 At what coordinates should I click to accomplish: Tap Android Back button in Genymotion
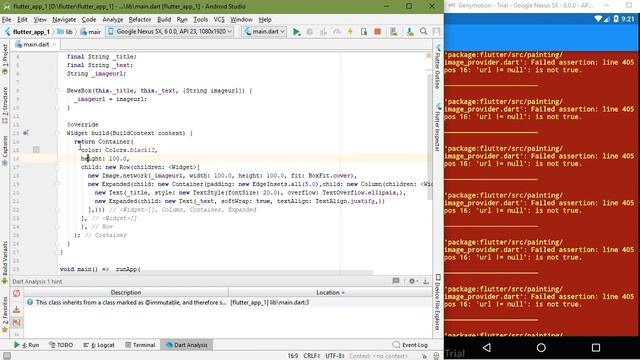(x=487, y=347)
